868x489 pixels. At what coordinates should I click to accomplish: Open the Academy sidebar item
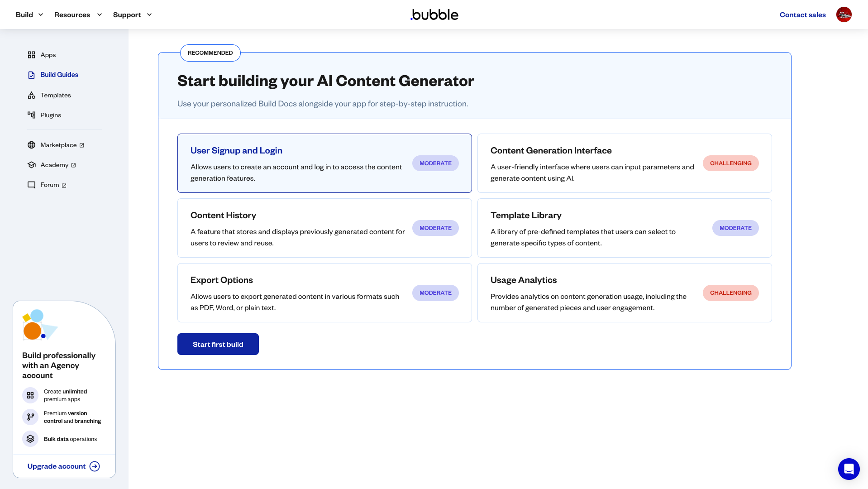pyautogui.click(x=54, y=165)
